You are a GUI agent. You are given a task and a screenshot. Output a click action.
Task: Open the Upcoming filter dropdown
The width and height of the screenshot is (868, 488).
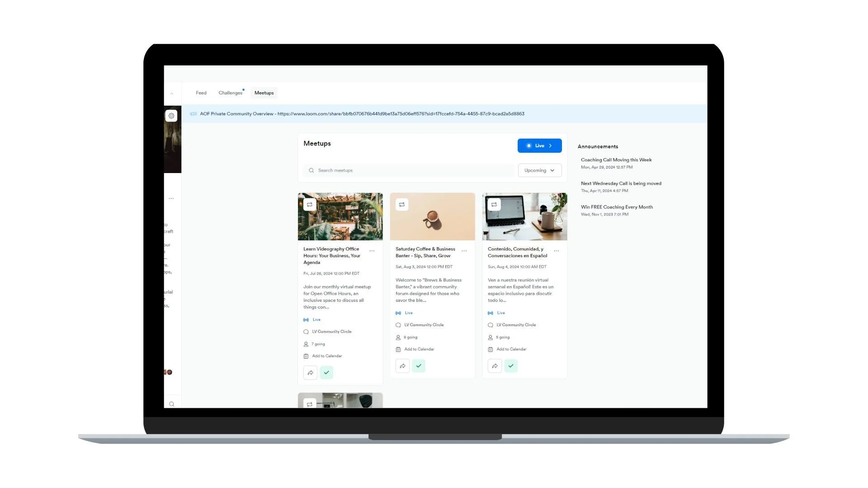tap(539, 170)
